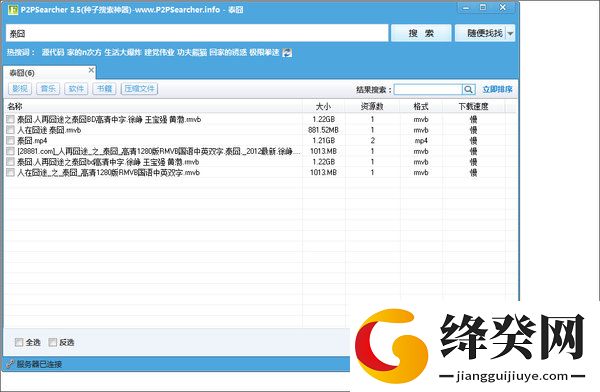The image size is (600, 392).
Task: Select file name 人在囧途 泰囧.rmvb
Action: [x=49, y=130]
